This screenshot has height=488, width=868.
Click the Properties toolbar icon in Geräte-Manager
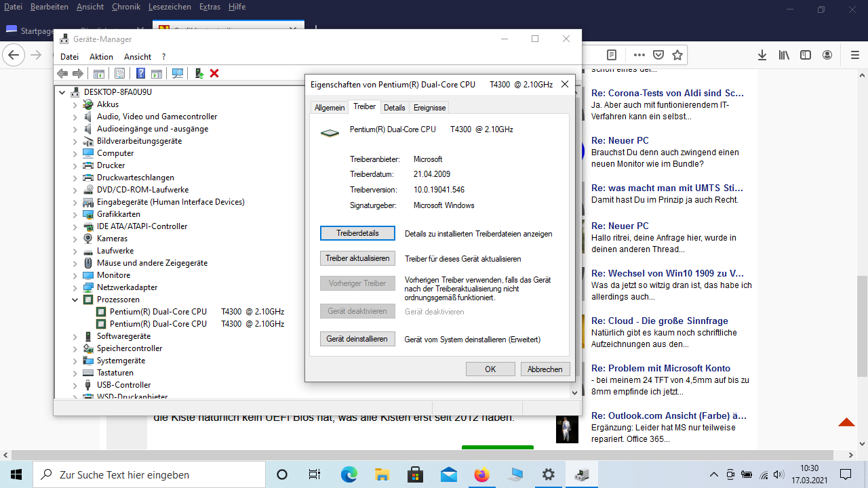pyautogui.click(x=119, y=73)
